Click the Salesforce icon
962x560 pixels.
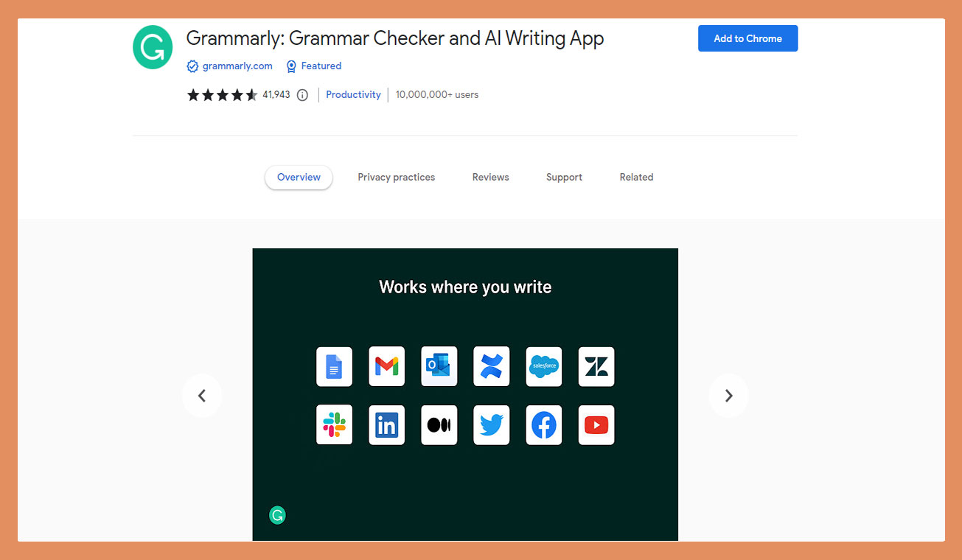543,366
